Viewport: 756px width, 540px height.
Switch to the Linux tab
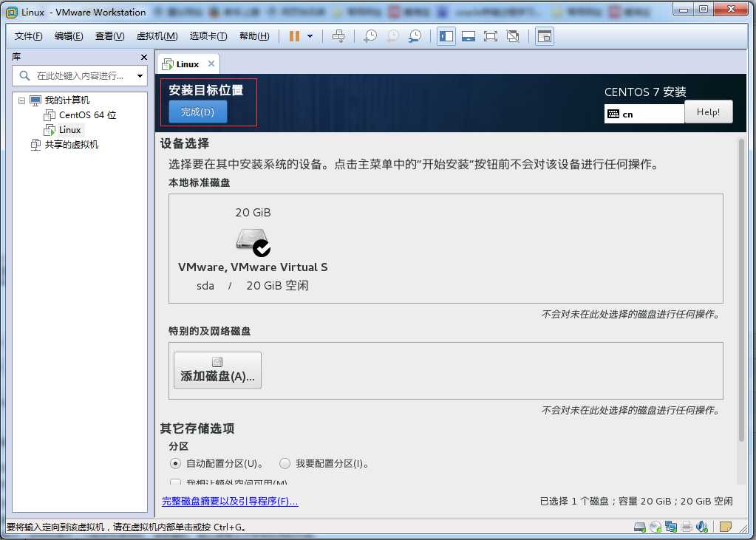coord(187,64)
